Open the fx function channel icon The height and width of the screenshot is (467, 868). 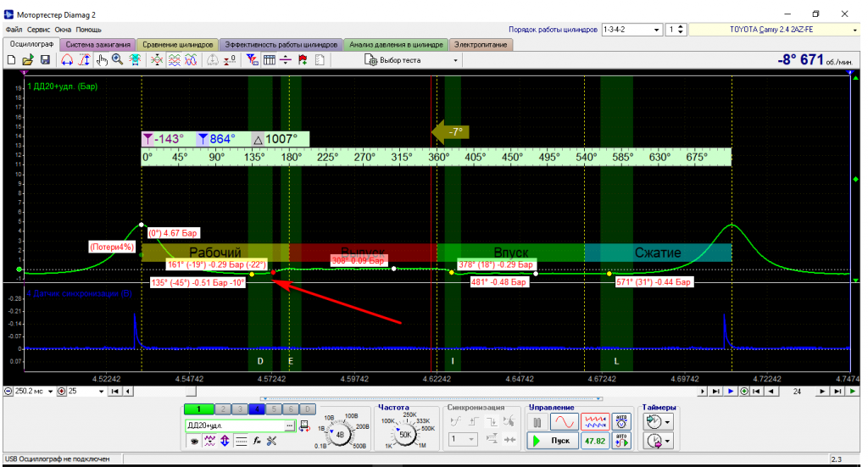(257, 441)
